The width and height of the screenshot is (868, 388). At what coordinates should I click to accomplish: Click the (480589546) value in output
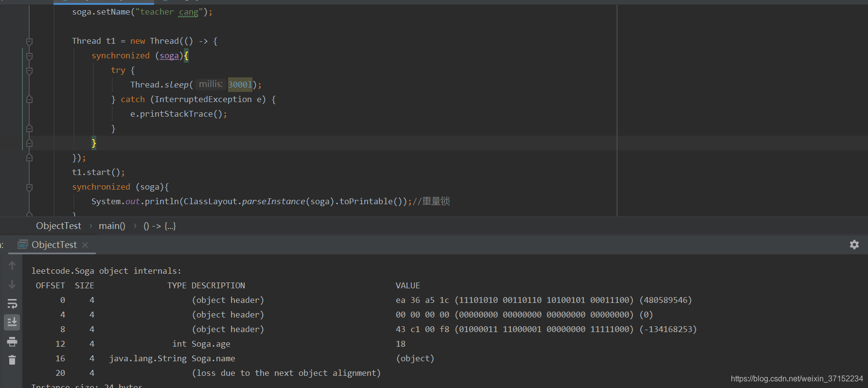(666, 300)
